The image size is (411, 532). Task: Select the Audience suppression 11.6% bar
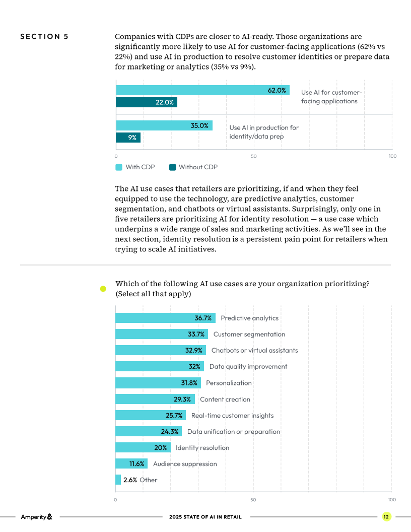coord(131,463)
